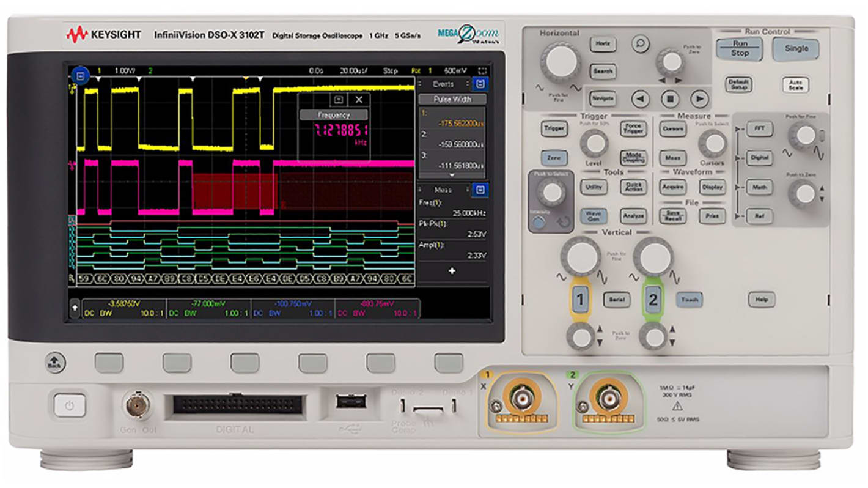
Task: Push the Cursors knob
Action: click(712, 144)
